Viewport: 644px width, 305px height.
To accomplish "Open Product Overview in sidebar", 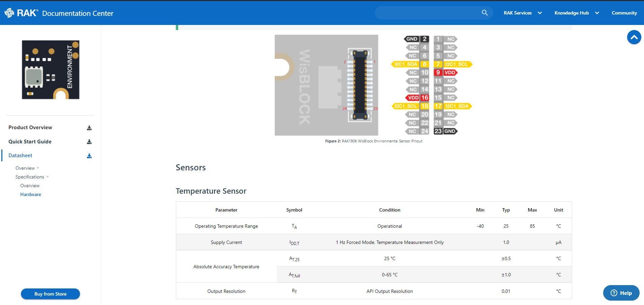I will [30, 128].
